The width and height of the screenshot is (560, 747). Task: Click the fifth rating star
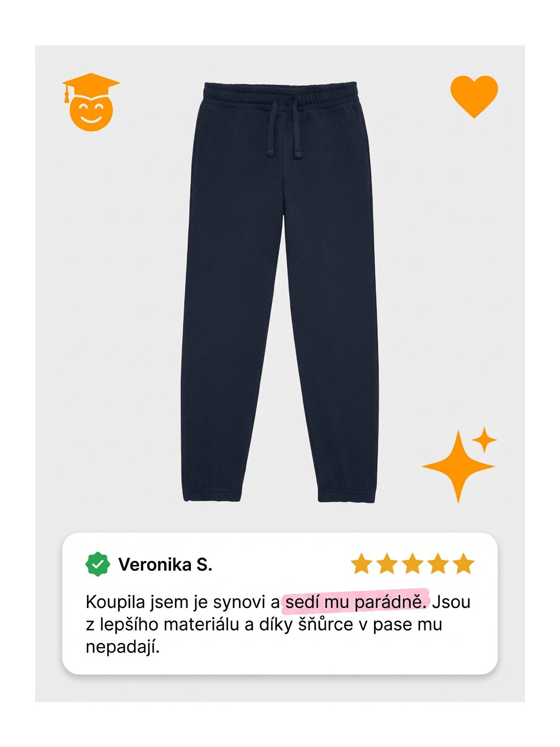[464, 564]
